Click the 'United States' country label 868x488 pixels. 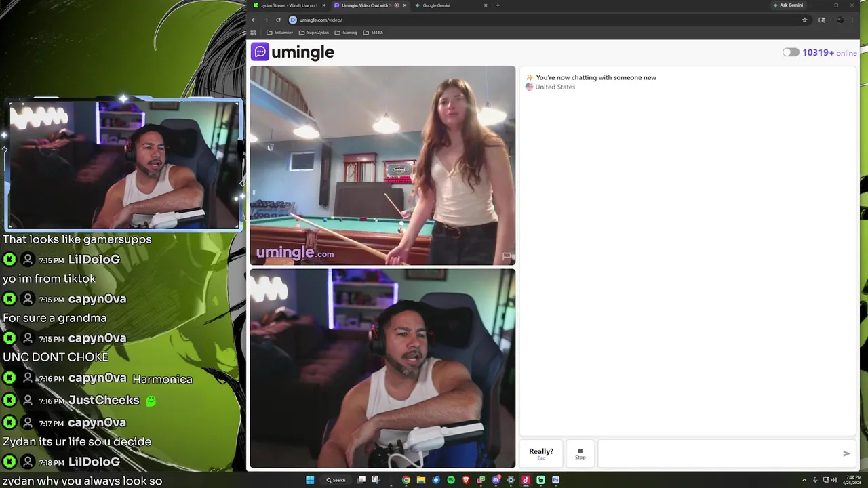[x=555, y=87]
